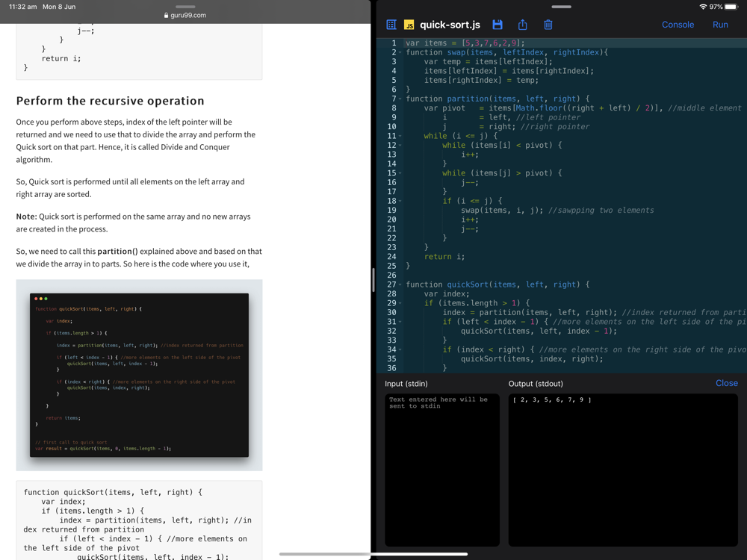Collapse the swap function at line 2
Image resolution: width=747 pixels, height=560 pixels.
click(400, 53)
